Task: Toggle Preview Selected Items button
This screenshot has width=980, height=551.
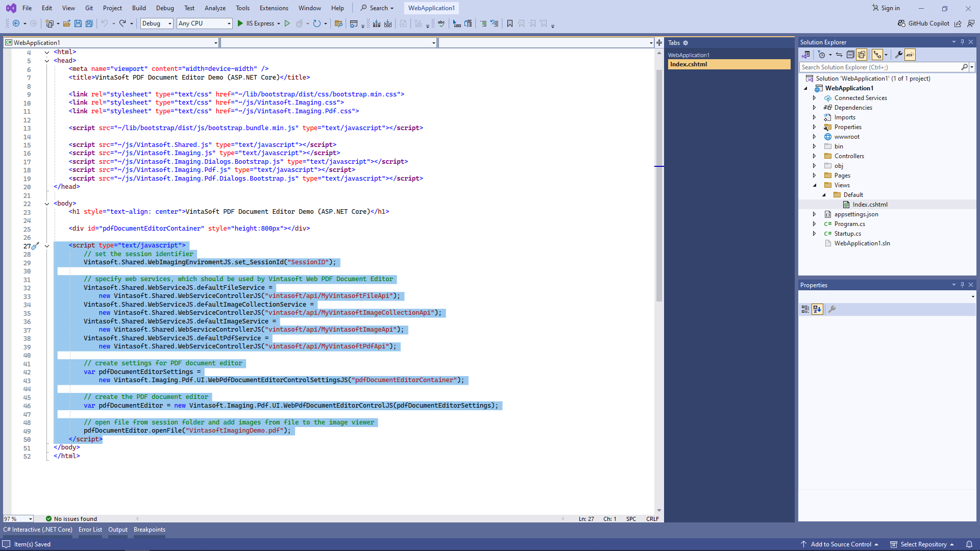Action: coord(910,55)
